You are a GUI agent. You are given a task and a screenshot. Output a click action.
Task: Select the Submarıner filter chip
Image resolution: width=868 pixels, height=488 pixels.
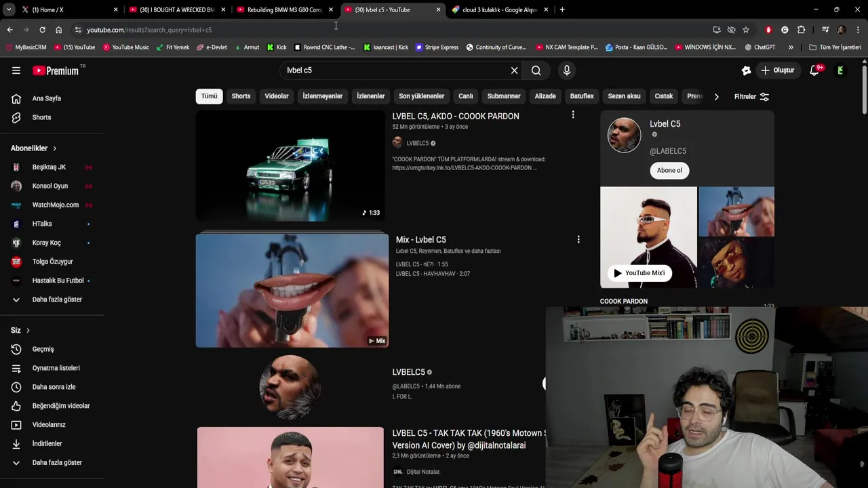(504, 96)
